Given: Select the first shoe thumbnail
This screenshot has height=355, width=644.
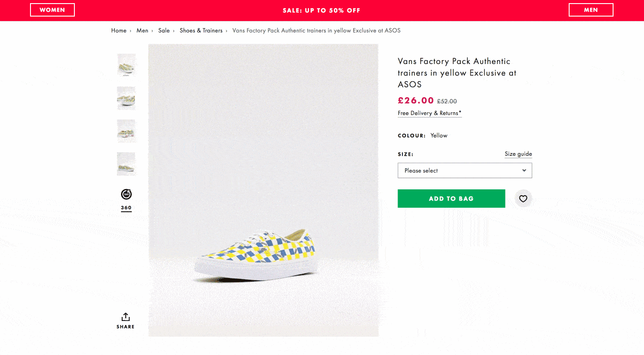Looking at the screenshot, I should [126, 65].
